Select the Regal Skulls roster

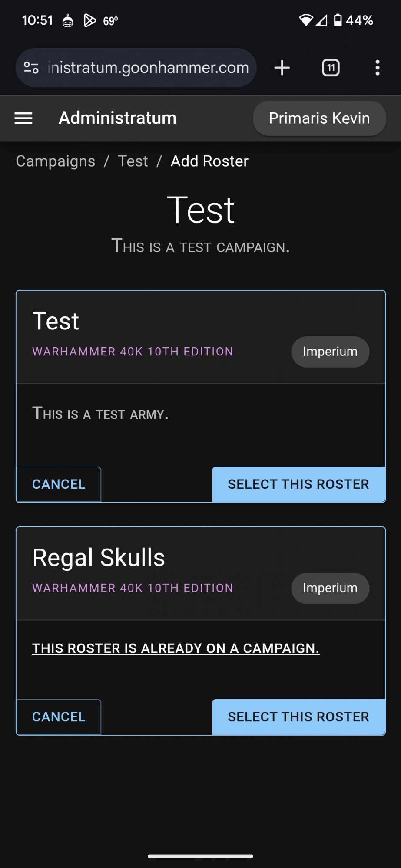click(x=298, y=717)
